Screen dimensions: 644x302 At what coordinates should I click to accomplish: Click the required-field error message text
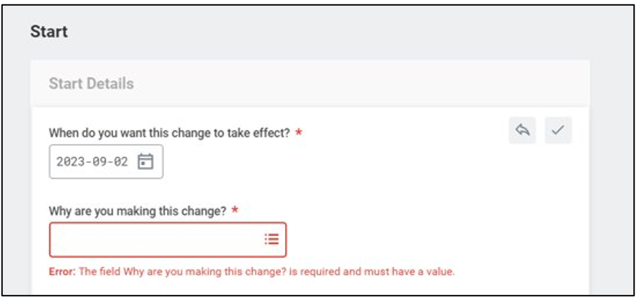point(266,272)
